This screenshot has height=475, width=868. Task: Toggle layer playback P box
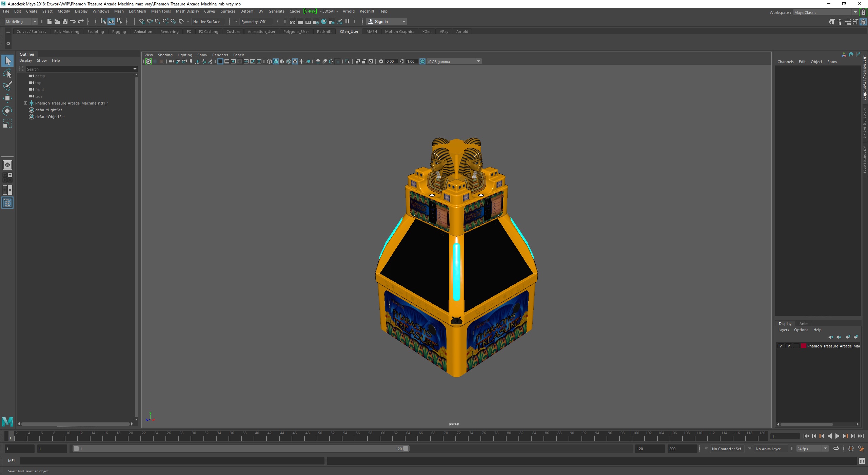pyautogui.click(x=789, y=346)
